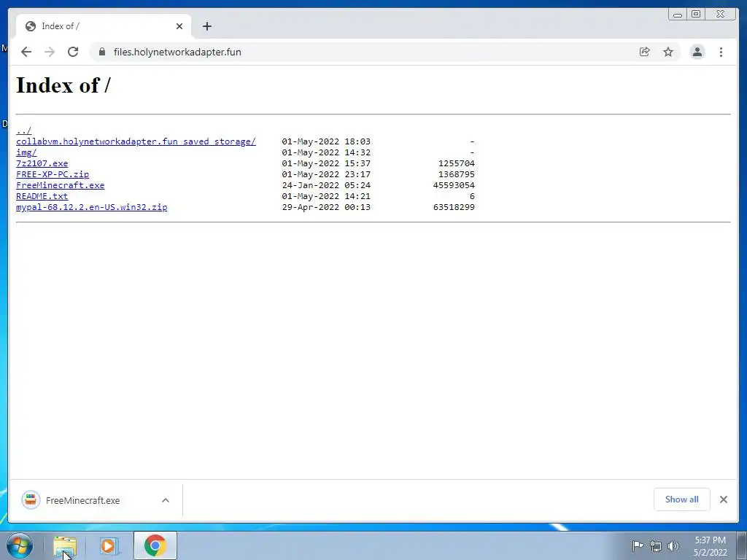Click the date 29-Apr-2022 00:13
Screen dimensions: 747x560
pos(326,207)
